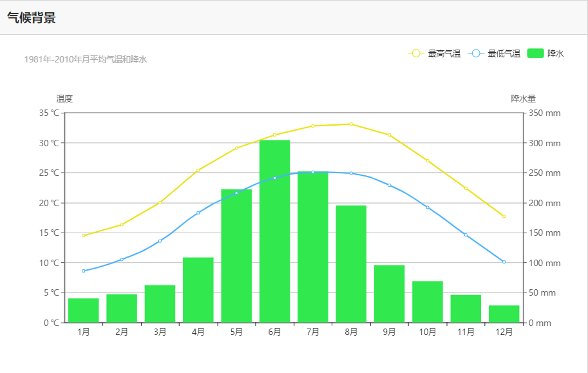Click the 1981年-2010年月平均气温和降水 subtitle

point(86,60)
